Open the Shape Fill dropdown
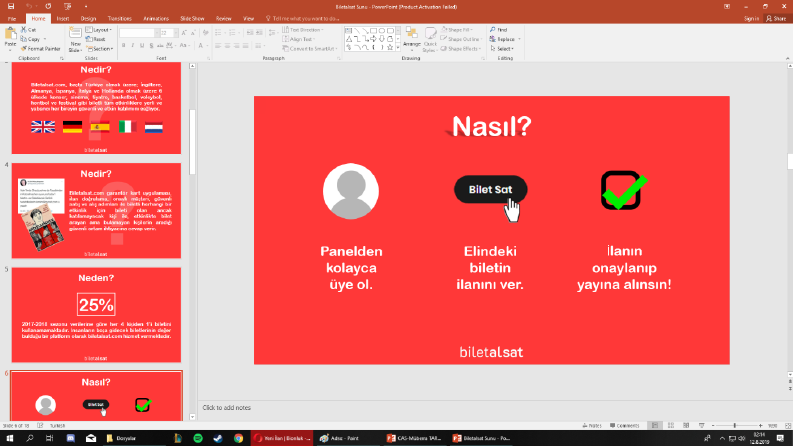 [457, 30]
